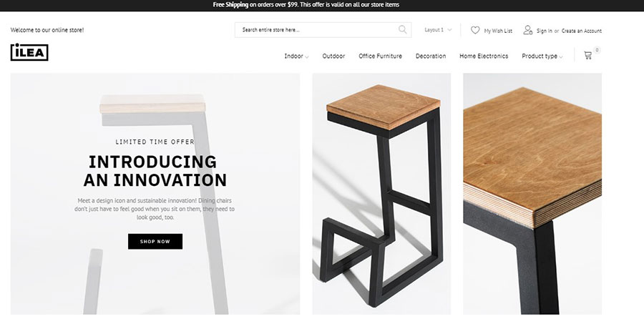Expand the Layout 1 dropdown
644x324 pixels.
438,30
